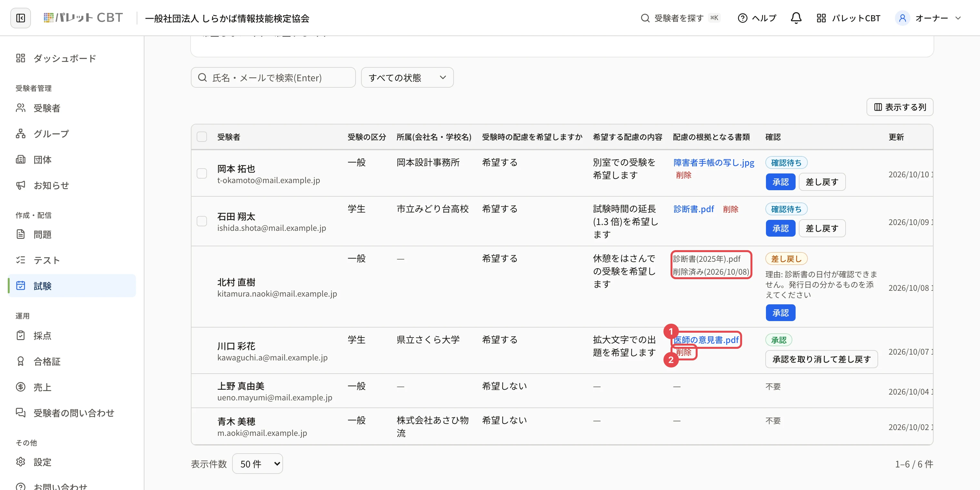Screen dimensions: 980x490
Task: Click 削除 next to 診断書.pdf
Action: point(730,209)
